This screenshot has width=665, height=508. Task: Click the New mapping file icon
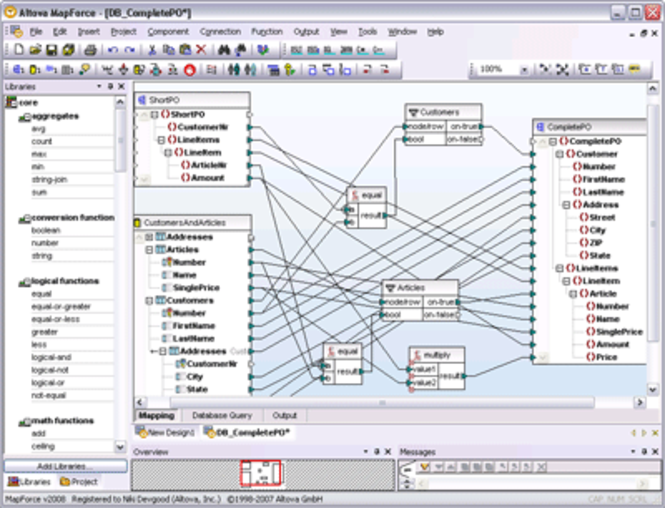(x=19, y=50)
